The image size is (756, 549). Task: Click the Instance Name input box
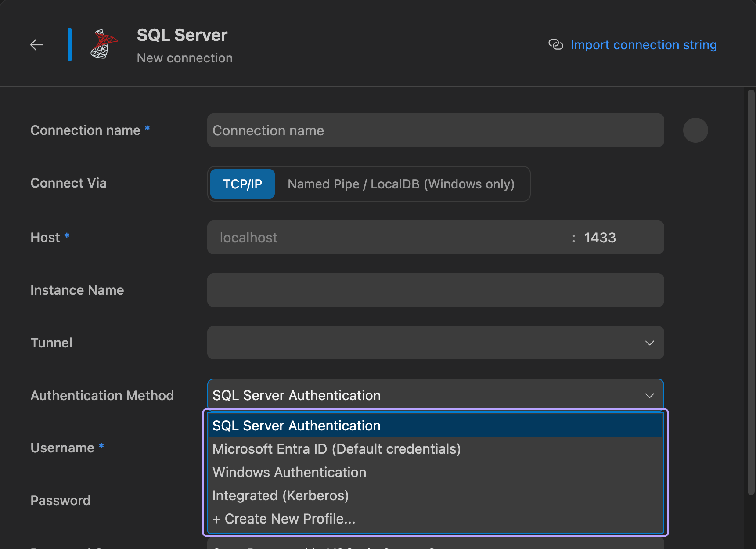436,290
